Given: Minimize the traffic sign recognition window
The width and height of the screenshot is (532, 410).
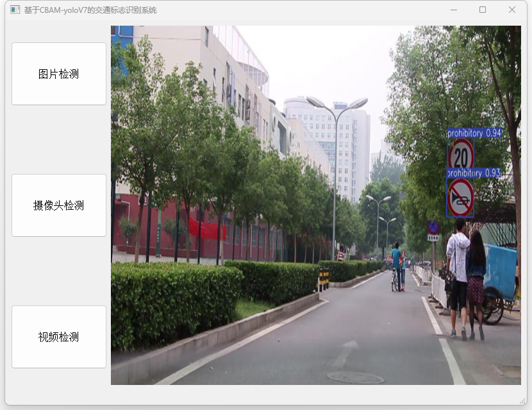Looking at the screenshot, I should tap(454, 10).
